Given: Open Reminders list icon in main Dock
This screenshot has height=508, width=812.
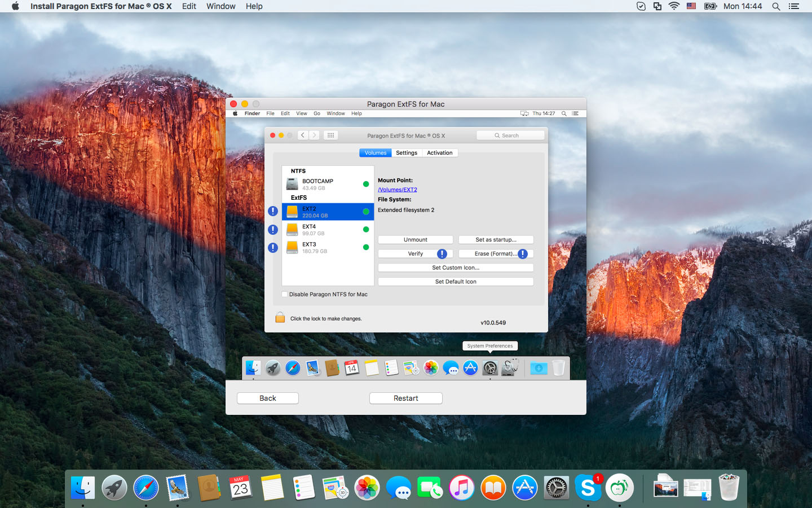Looking at the screenshot, I should (304, 487).
